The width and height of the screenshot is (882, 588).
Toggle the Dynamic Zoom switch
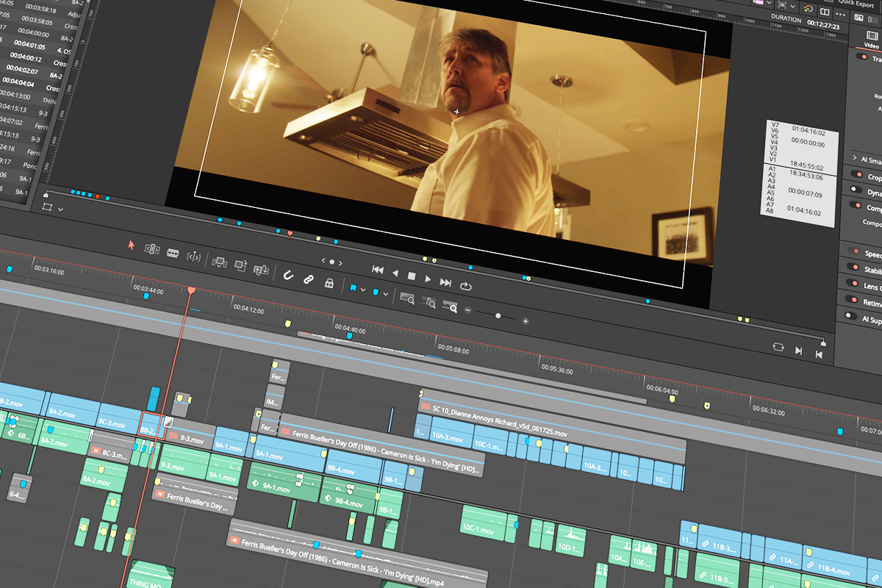(x=856, y=190)
